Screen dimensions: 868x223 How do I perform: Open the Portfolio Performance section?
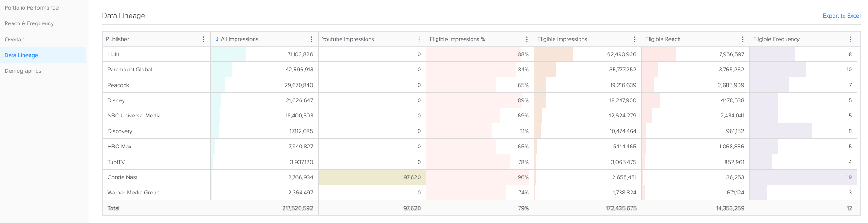coord(31,8)
